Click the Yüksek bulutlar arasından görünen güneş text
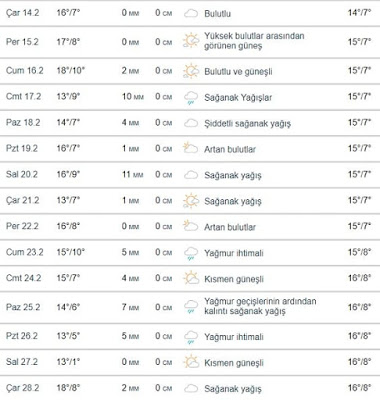Viewport: 380px width, 400px height. click(254, 41)
